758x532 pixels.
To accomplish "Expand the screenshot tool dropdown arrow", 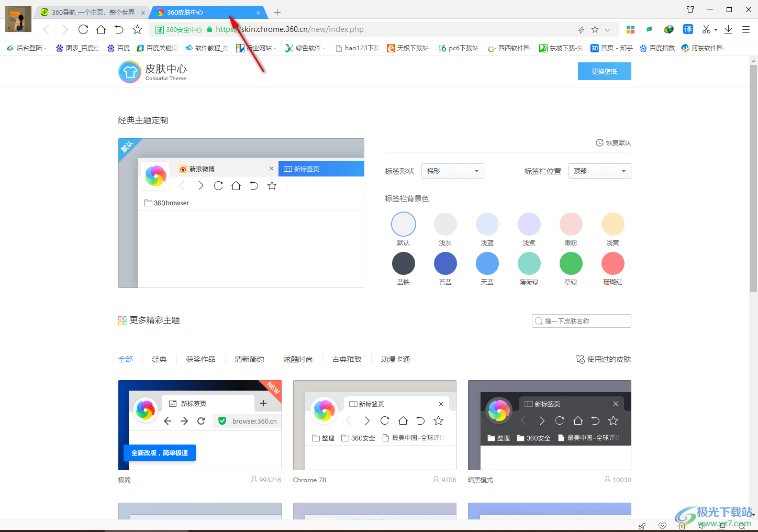I will (x=716, y=30).
